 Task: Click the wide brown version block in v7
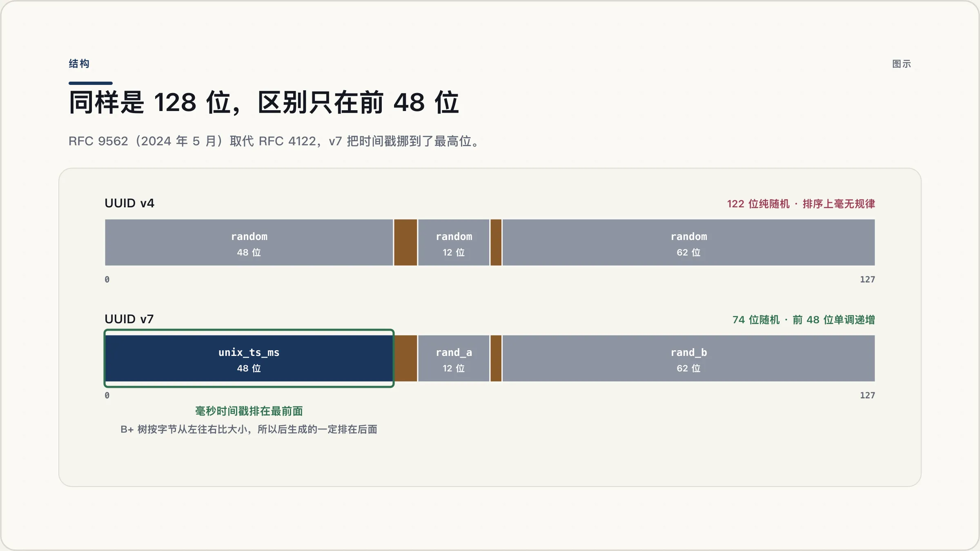(406, 358)
